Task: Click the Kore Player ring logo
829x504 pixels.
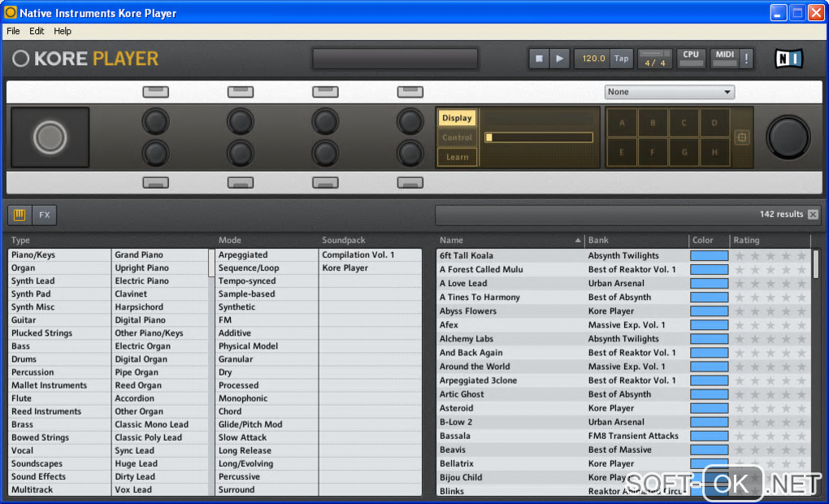Action: (20, 59)
